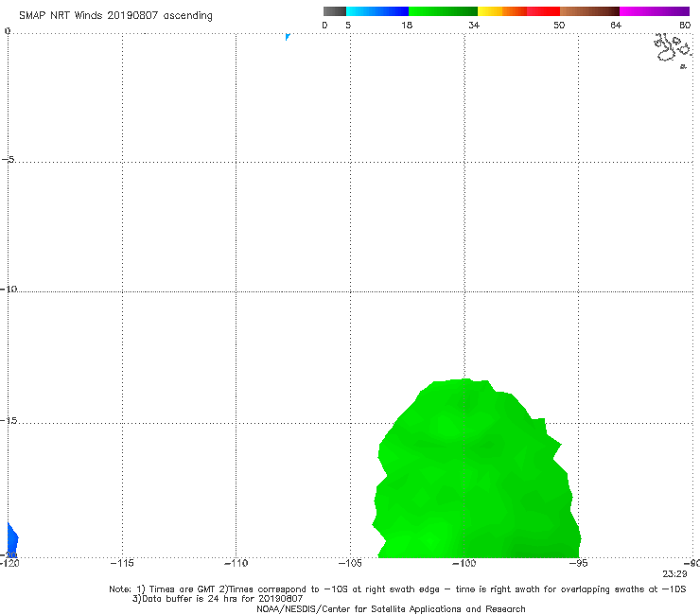This screenshot has width=700, height=615.
Task: Click the yellow-to-red 34–50 colorbar segment
Action: tap(518, 11)
